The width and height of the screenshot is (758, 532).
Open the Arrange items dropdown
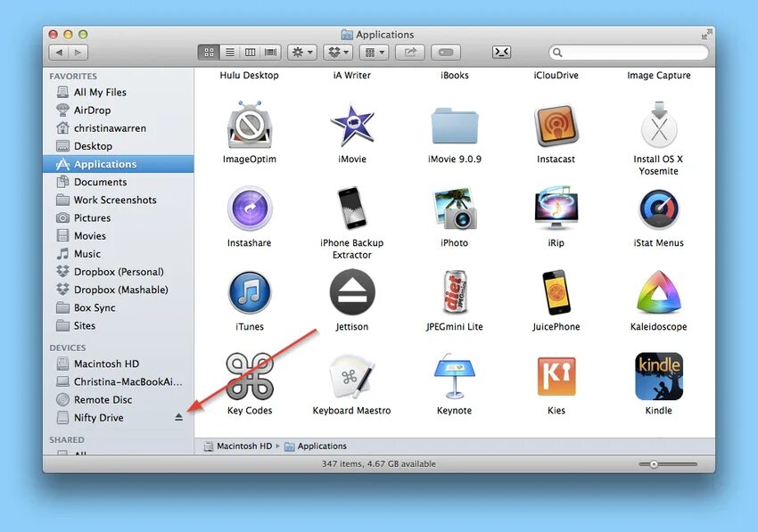pos(375,53)
